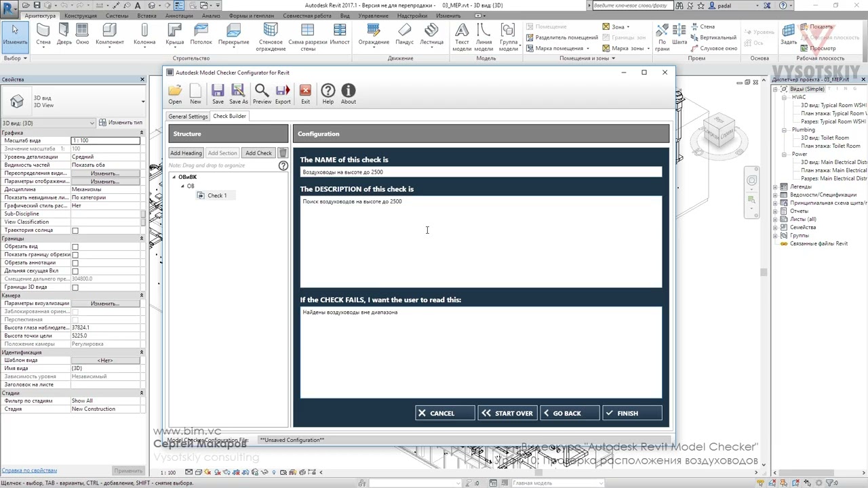Select the Импост (Mullion) tool

[340, 35]
